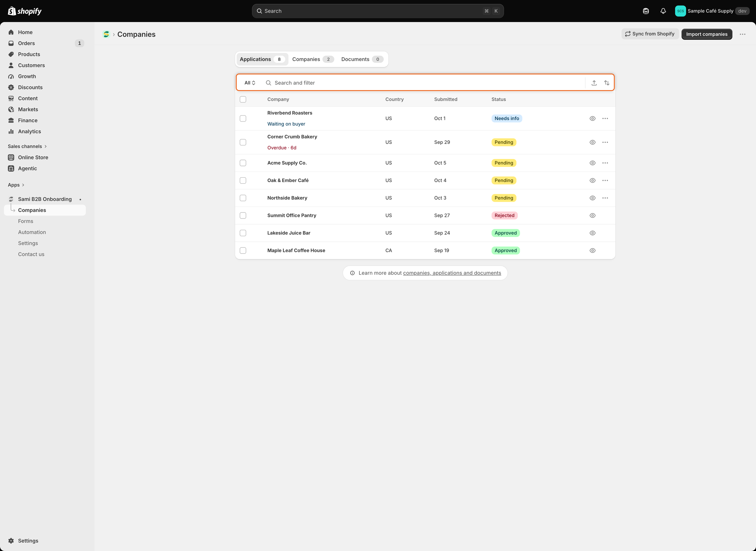The image size is (756, 551).
Task: Check the Maple Leaf Coffee House checkbox
Action: 243,251
